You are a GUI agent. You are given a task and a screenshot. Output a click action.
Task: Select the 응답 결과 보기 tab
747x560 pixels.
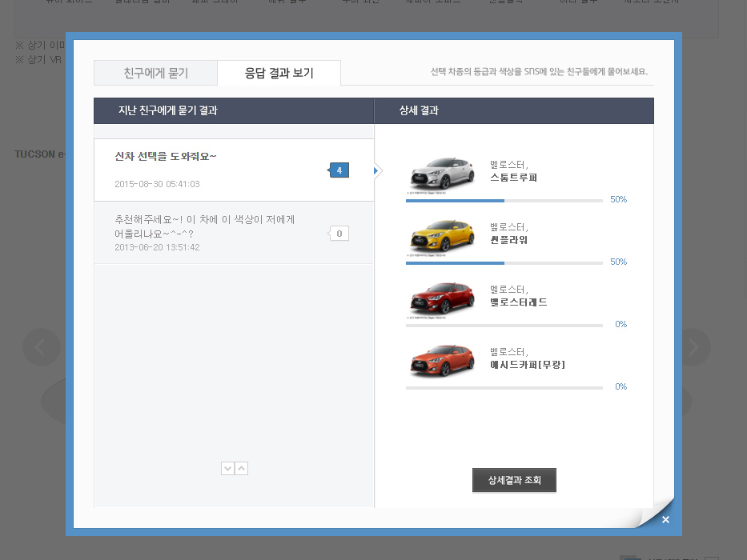click(279, 73)
